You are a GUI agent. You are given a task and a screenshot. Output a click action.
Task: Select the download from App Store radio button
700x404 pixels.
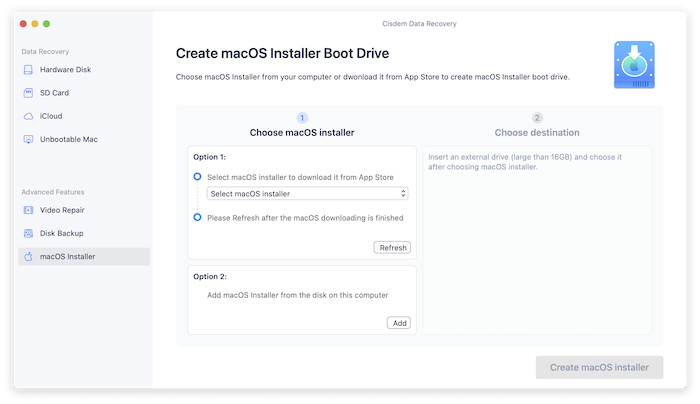[198, 176]
